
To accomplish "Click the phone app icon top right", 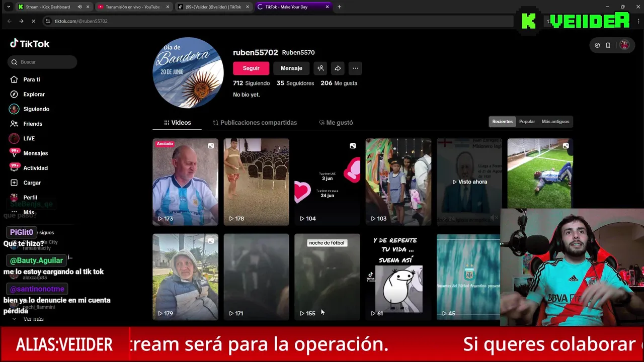I will 608,45.
